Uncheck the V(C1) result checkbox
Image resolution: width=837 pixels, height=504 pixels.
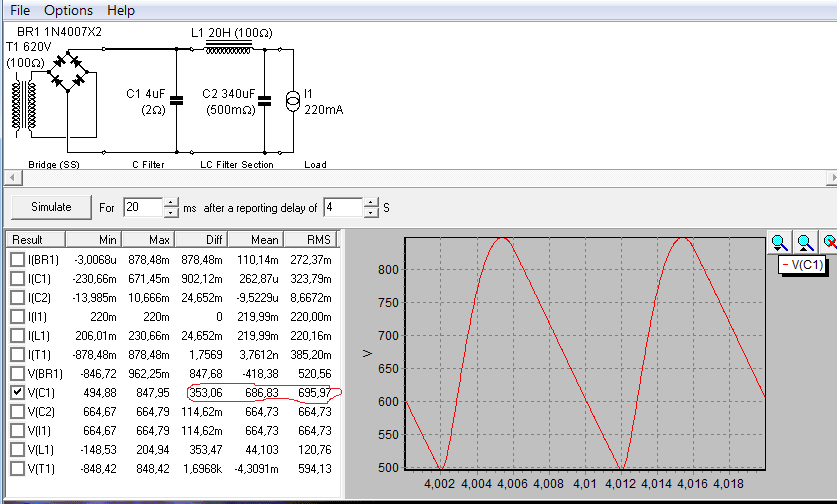(17, 393)
